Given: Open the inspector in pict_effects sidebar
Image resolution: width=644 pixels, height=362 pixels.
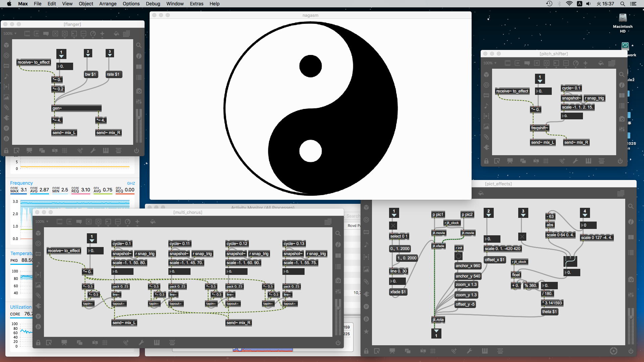Looking at the screenshot, I should (x=631, y=222).
